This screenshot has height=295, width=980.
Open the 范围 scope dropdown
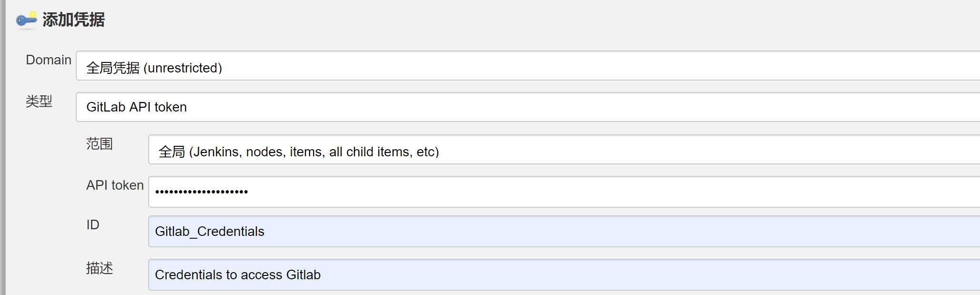click(x=564, y=150)
